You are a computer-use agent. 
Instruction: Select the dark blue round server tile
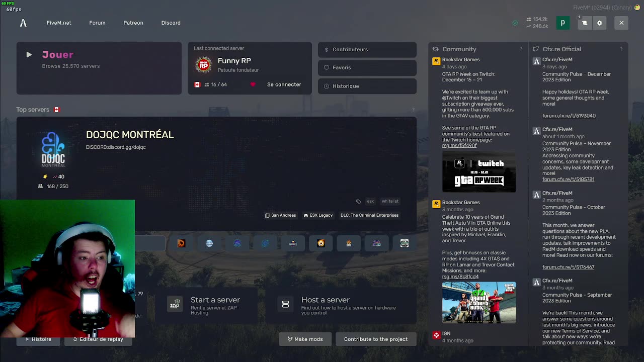point(237,243)
